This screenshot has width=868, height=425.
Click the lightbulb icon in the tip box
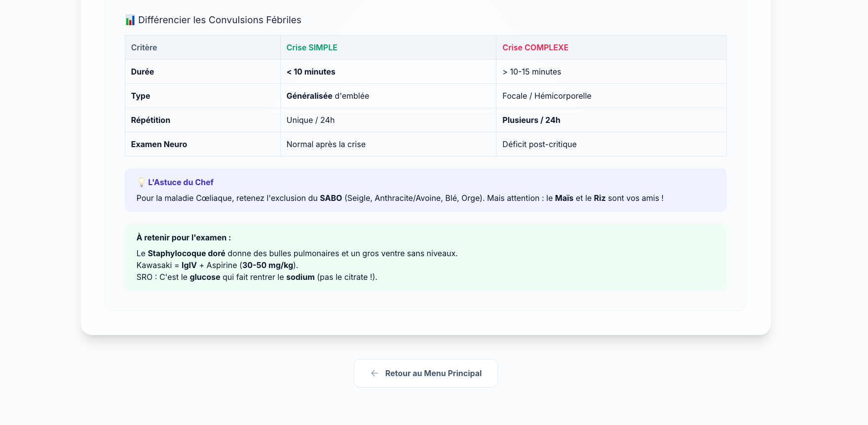pos(141,182)
